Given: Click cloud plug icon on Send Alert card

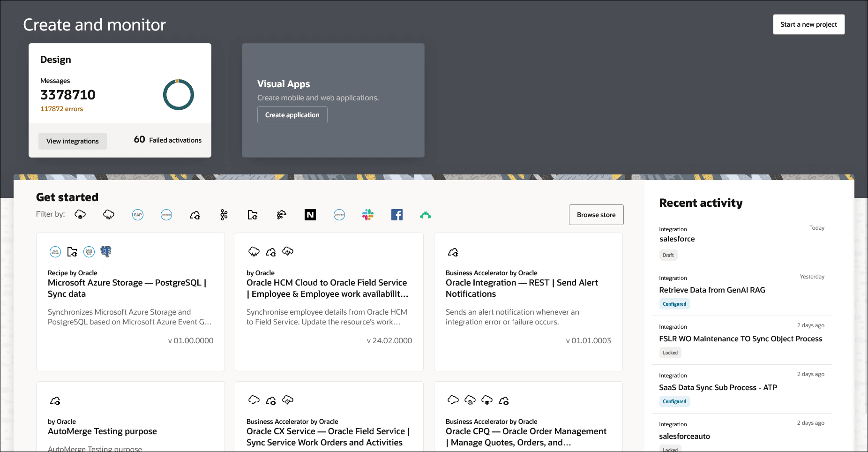Looking at the screenshot, I should 453,252.
